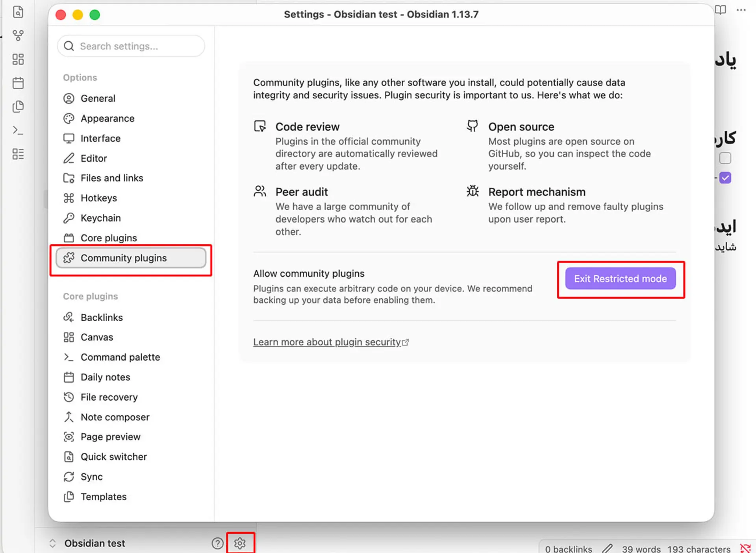Select Community plugins tab
The image size is (756, 553).
click(131, 258)
